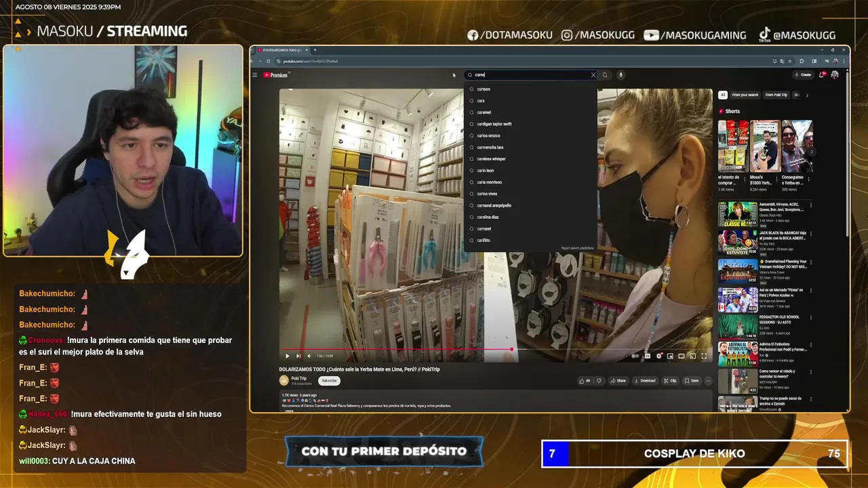The height and width of the screenshot is (488, 868).
Task: Select 'carolina diaz' suggestion
Action: pos(530,217)
